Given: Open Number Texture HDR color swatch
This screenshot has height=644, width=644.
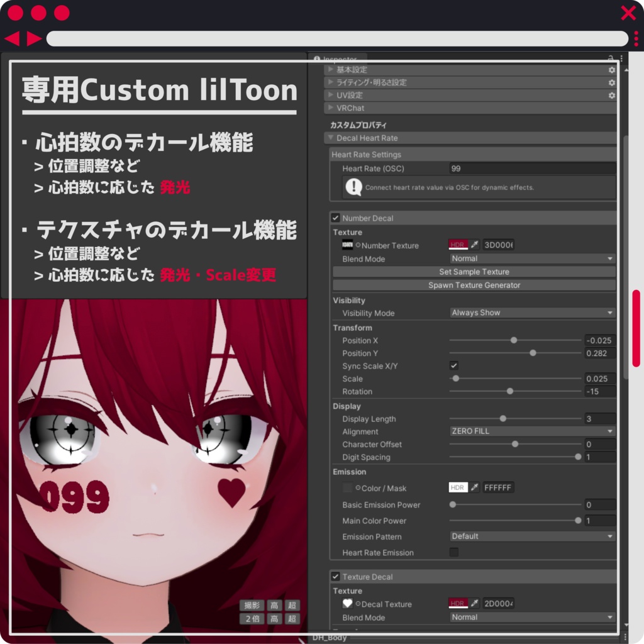Looking at the screenshot, I should 458,245.
